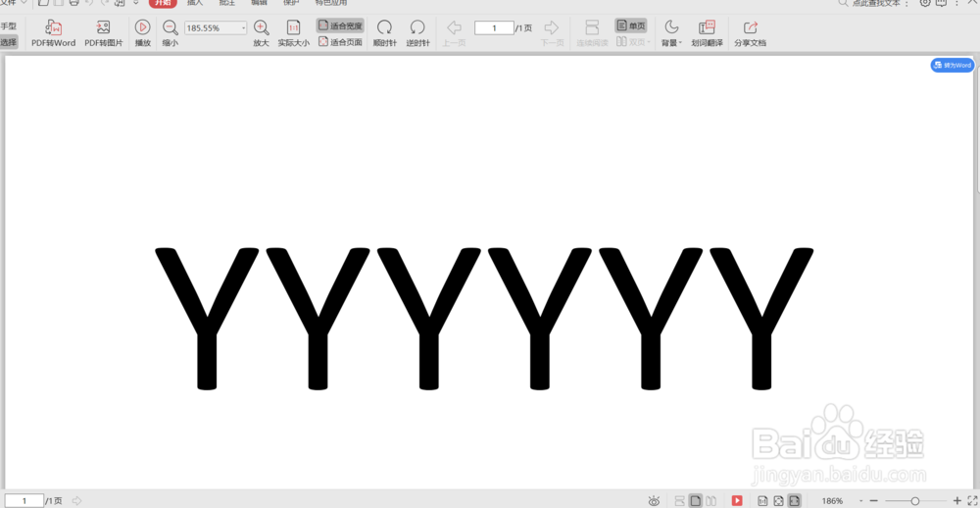Go to next page 下一页 arrow
This screenshot has height=508, width=980.
[552, 27]
